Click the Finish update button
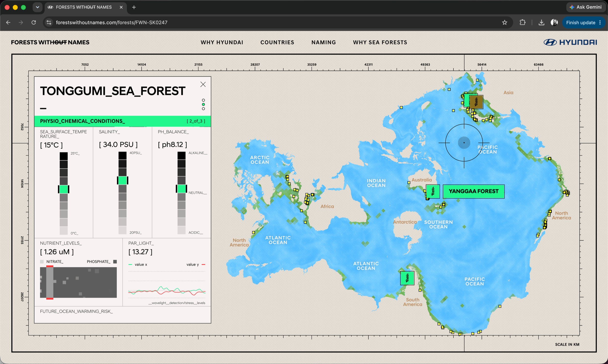 [x=581, y=23]
